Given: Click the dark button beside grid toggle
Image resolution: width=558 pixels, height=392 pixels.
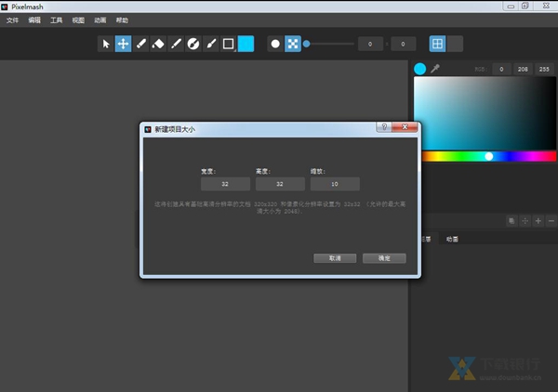Looking at the screenshot, I should point(455,44).
